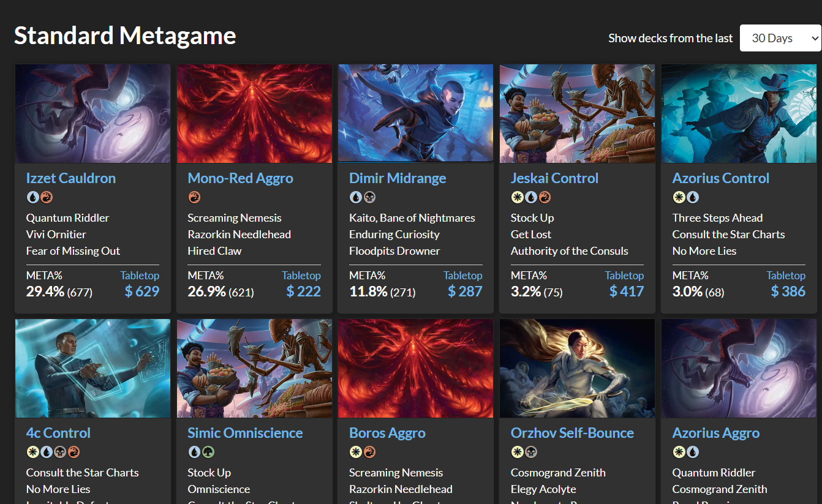Click the 11.8% meta share value

tap(368, 291)
